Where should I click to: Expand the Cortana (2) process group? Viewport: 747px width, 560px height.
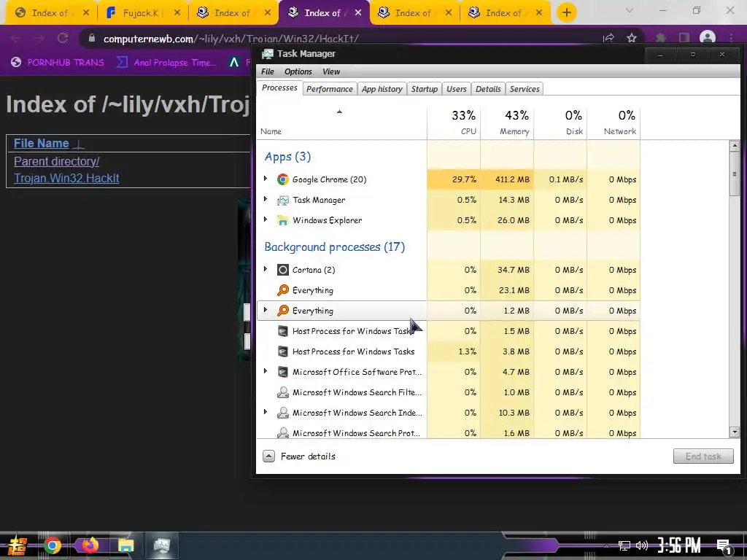(x=266, y=269)
